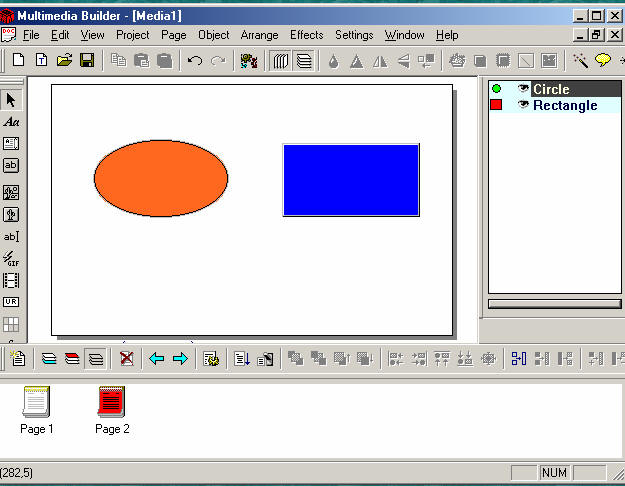The image size is (625, 486).
Task: Select the Page 1 thumbnail
Action: (x=36, y=410)
